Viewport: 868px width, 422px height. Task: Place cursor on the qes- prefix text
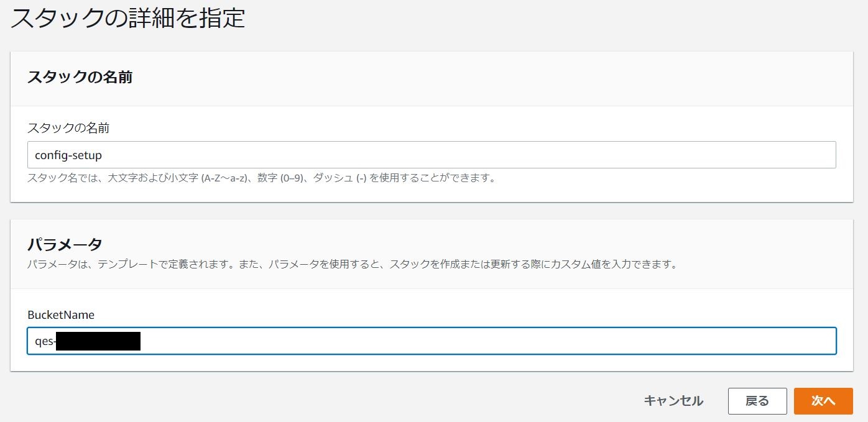tap(45, 341)
